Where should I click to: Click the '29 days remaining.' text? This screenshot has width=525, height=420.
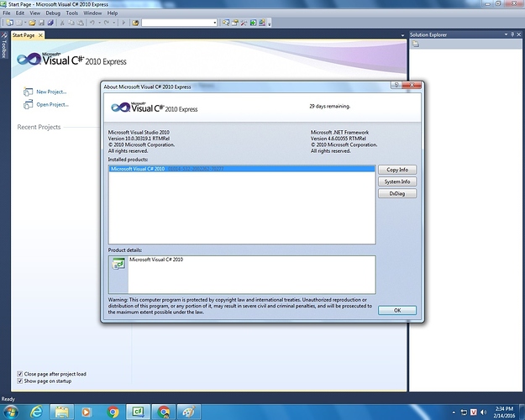[x=330, y=106]
